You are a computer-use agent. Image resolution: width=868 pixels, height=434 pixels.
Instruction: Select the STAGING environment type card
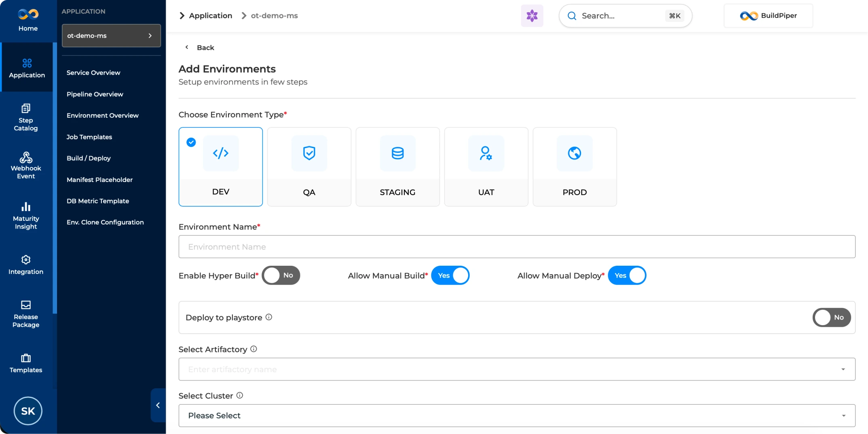point(398,167)
